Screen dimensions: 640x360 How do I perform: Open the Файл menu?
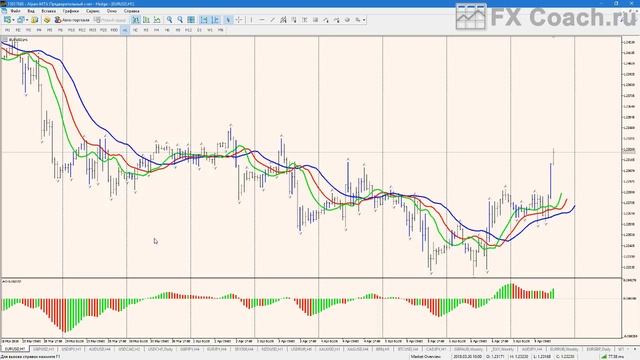click(16, 11)
